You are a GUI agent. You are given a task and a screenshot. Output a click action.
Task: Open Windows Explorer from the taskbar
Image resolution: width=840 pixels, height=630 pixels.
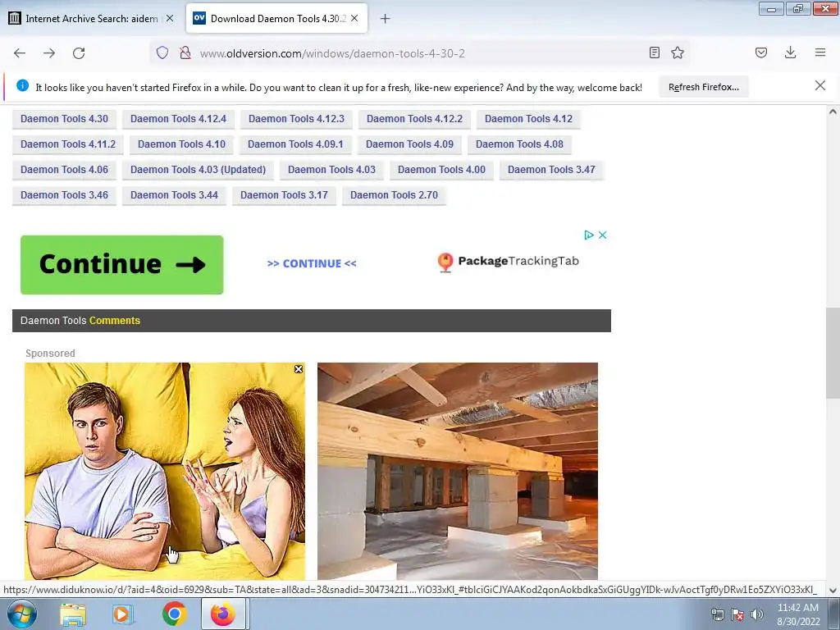point(73,614)
